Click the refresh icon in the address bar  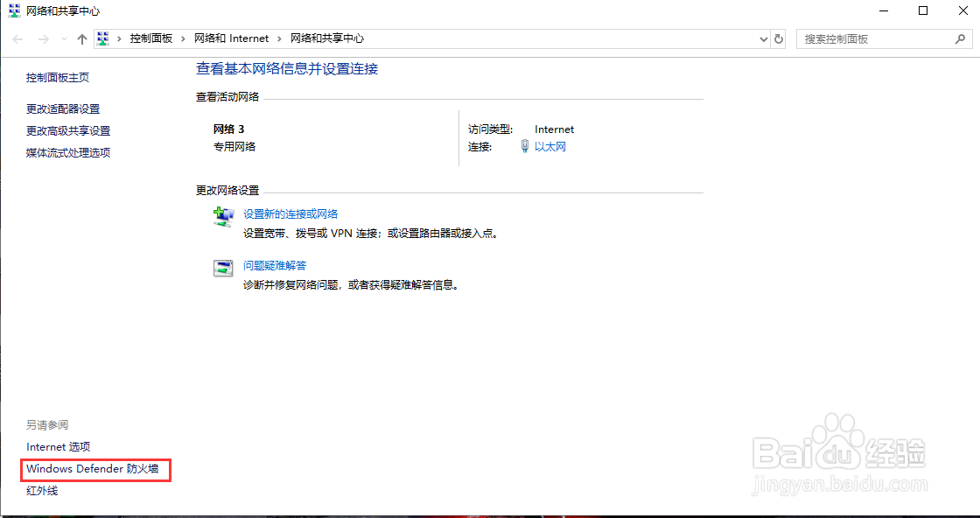pos(779,38)
